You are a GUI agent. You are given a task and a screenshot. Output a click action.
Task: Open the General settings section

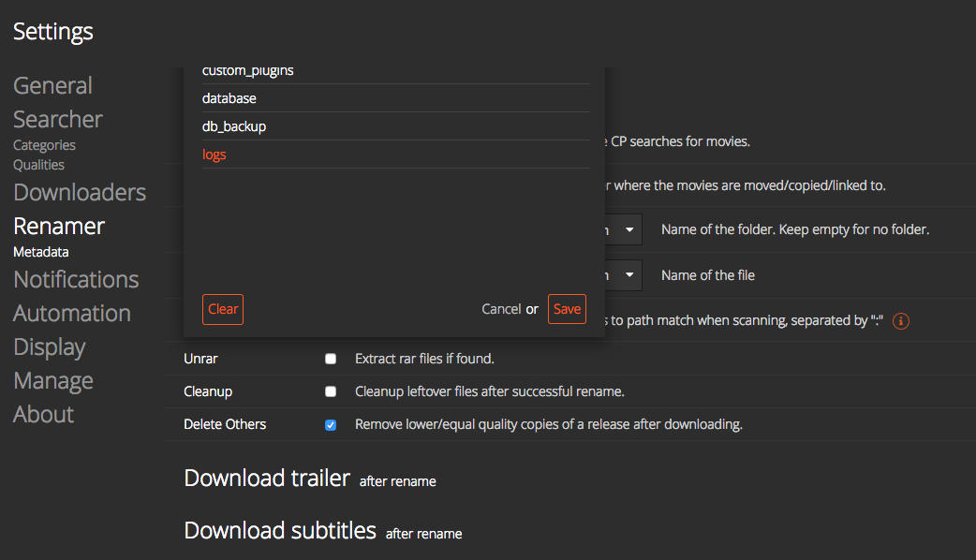click(52, 85)
